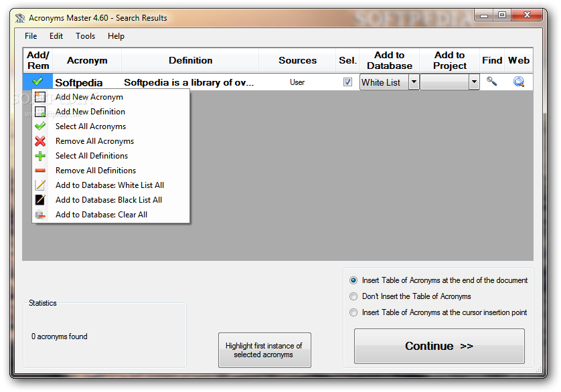Choose Remove All Acronyms menu entry

point(111,141)
